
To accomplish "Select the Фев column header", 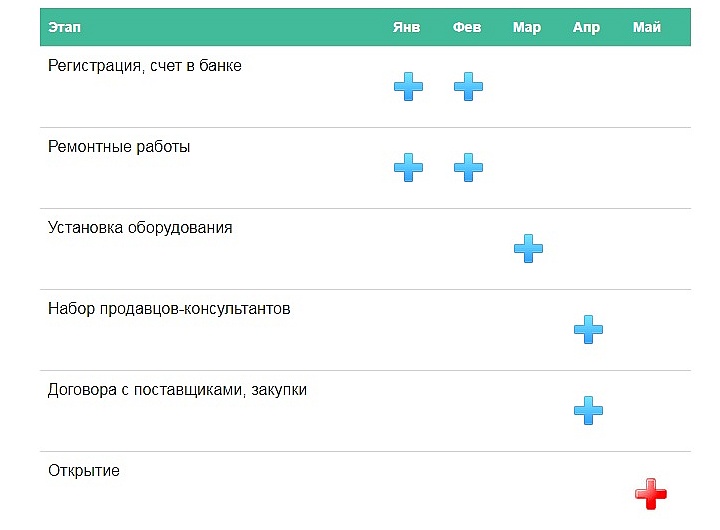I will pos(467,27).
